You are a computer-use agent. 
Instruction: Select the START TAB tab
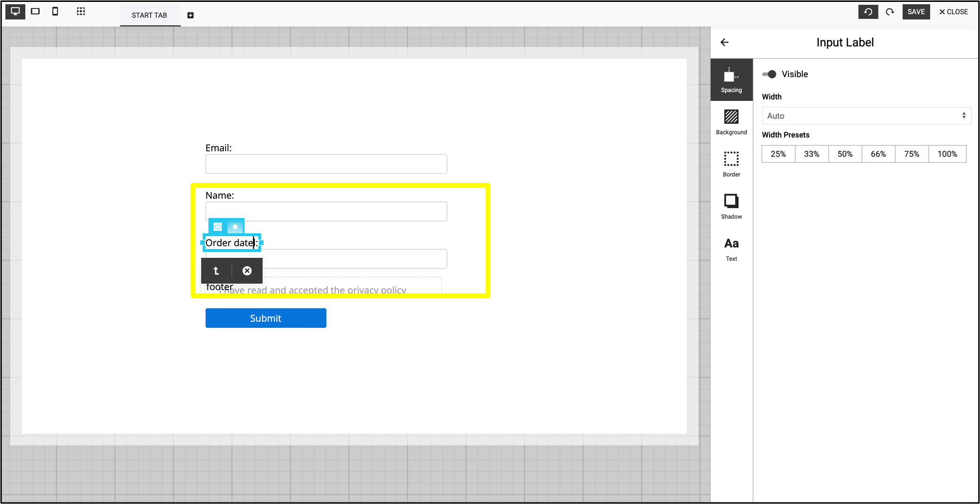[x=149, y=15]
